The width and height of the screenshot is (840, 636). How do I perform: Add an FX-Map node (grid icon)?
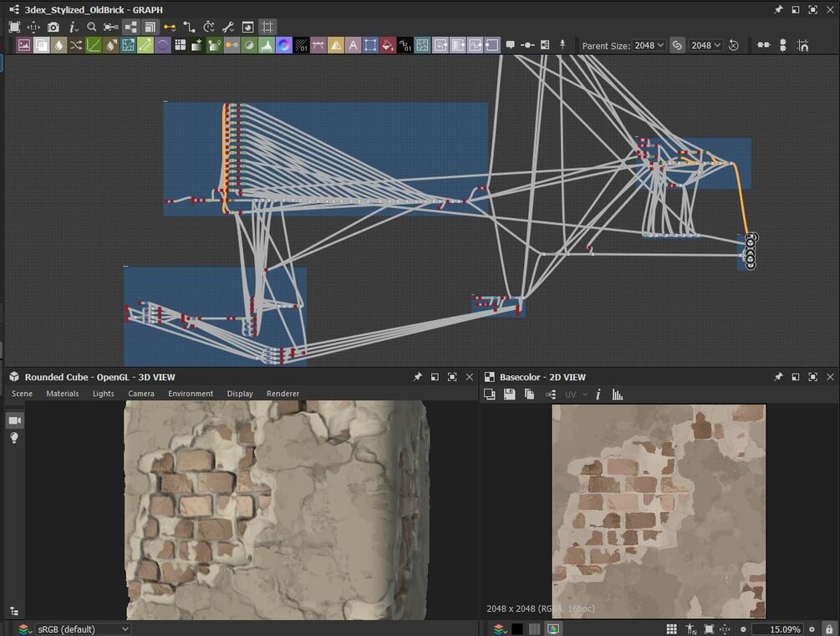[x=180, y=45]
